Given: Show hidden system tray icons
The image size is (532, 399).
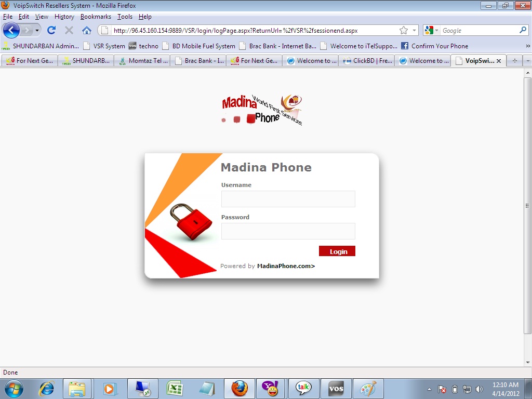Looking at the screenshot, I should [x=429, y=389].
